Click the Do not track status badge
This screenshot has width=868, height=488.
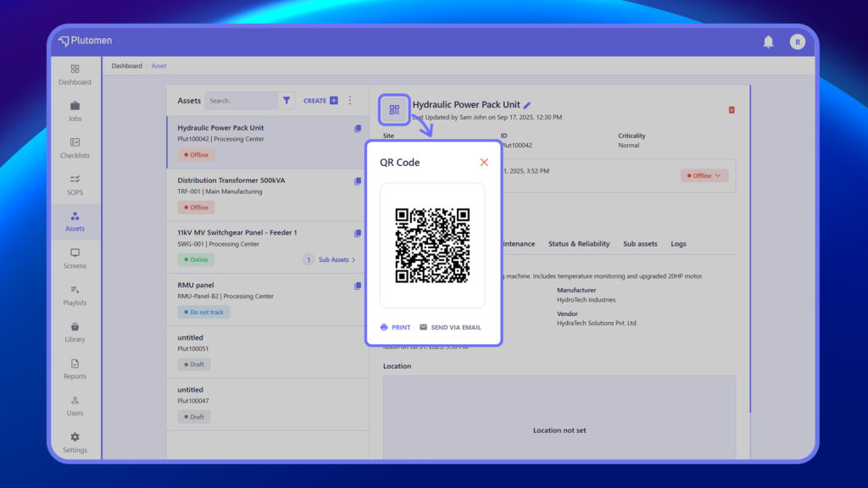pos(203,312)
